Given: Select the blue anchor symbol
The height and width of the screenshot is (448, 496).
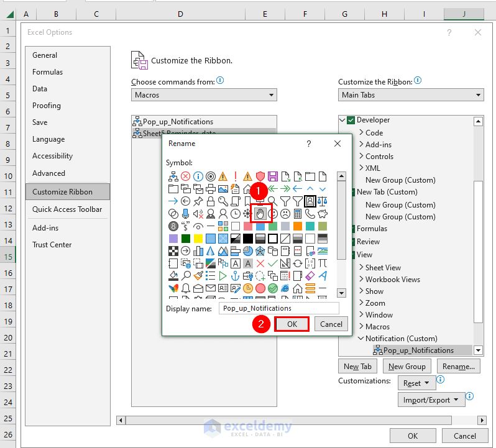Looking at the screenshot, I should point(236,276).
